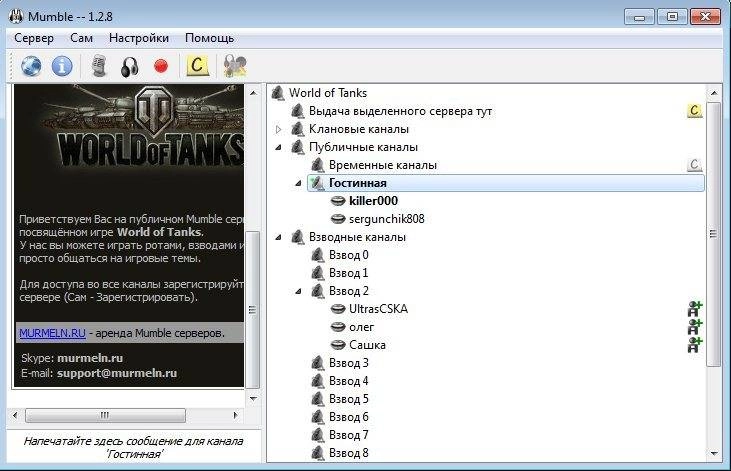Expand the Клановые каналы channel
The width and height of the screenshot is (731, 471).
[x=278, y=129]
